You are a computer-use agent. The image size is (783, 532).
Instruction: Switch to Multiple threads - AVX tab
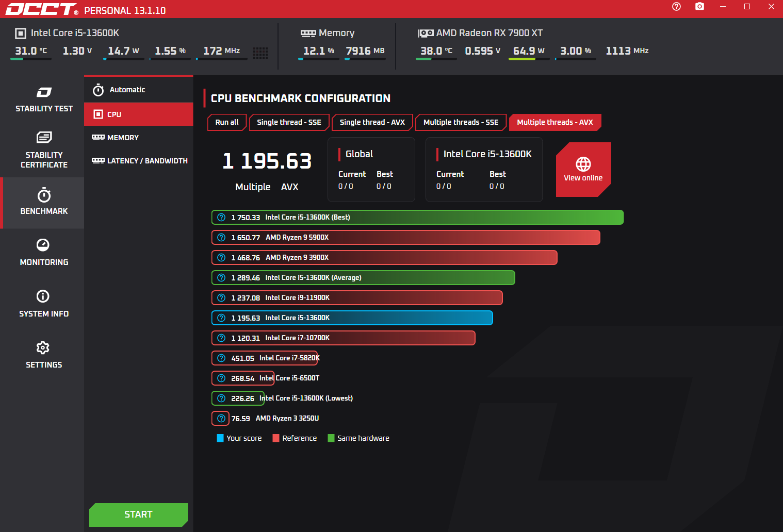(x=555, y=122)
